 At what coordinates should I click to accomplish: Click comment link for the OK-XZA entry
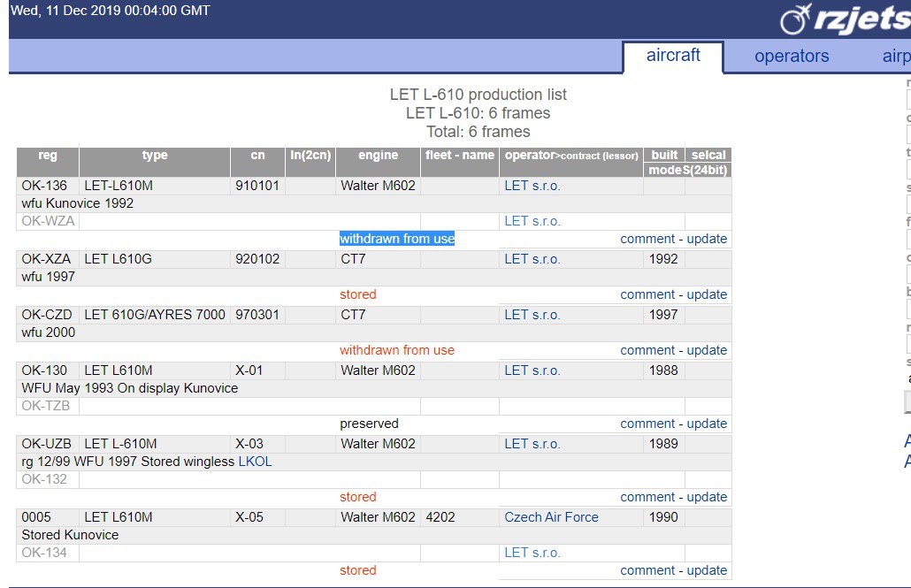pyautogui.click(x=647, y=295)
